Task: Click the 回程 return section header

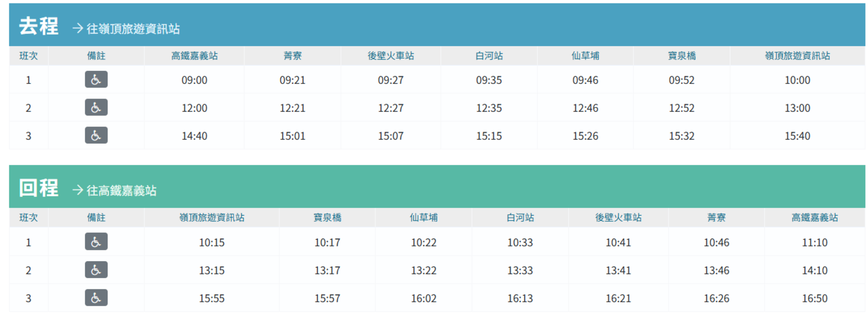Action: [39, 188]
